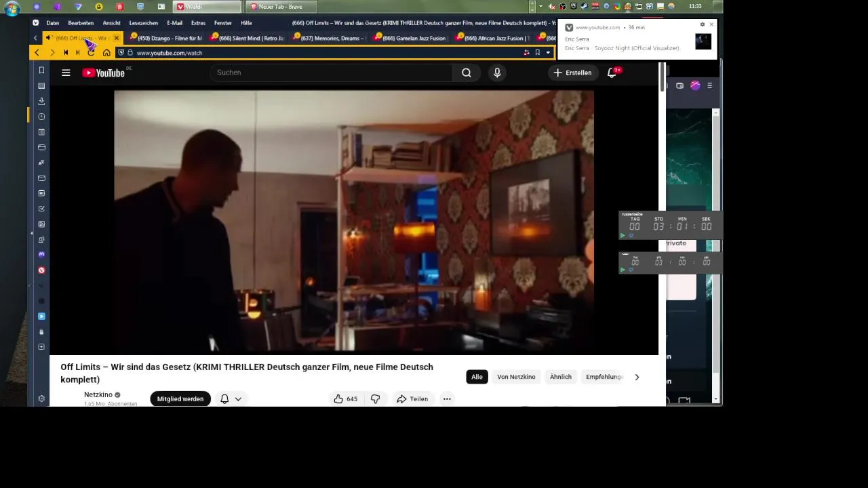Open the Bookmarks panel in Vivaldi sidebar

[x=41, y=70]
